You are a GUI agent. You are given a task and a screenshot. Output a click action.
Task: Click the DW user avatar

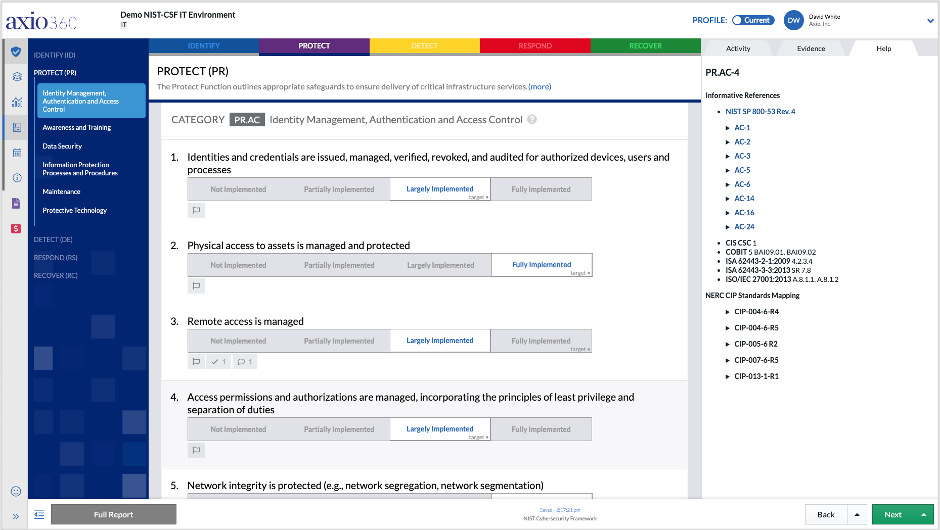coord(794,20)
